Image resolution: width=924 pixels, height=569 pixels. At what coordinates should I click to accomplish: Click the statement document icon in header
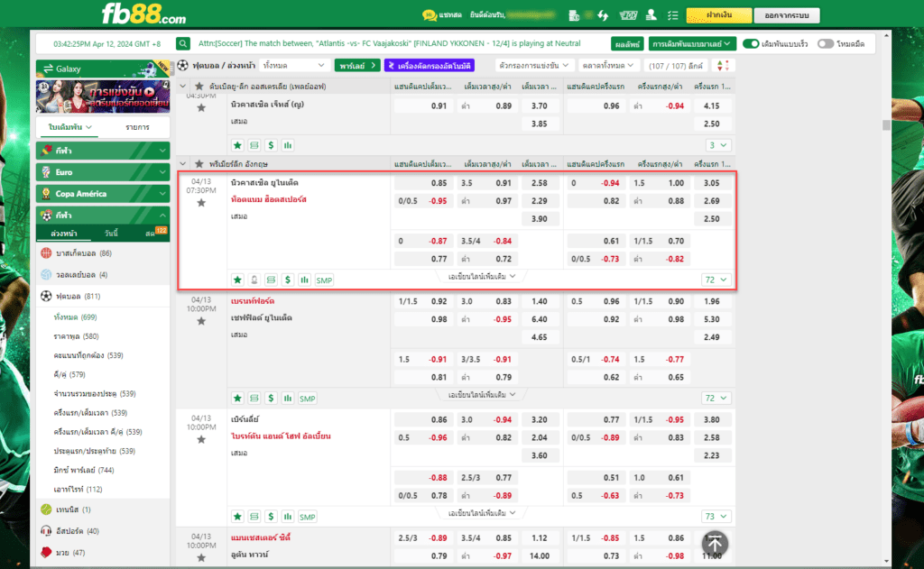[x=574, y=15]
